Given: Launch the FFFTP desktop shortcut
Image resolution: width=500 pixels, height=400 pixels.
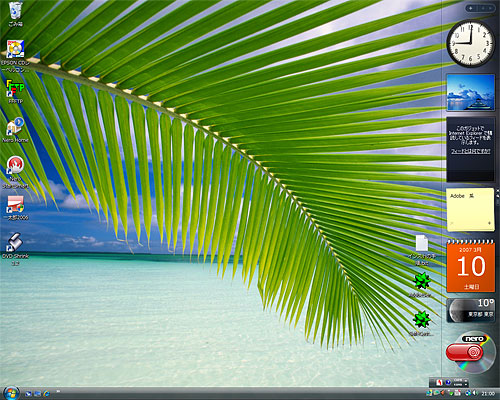Looking at the screenshot, I should (x=15, y=88).
